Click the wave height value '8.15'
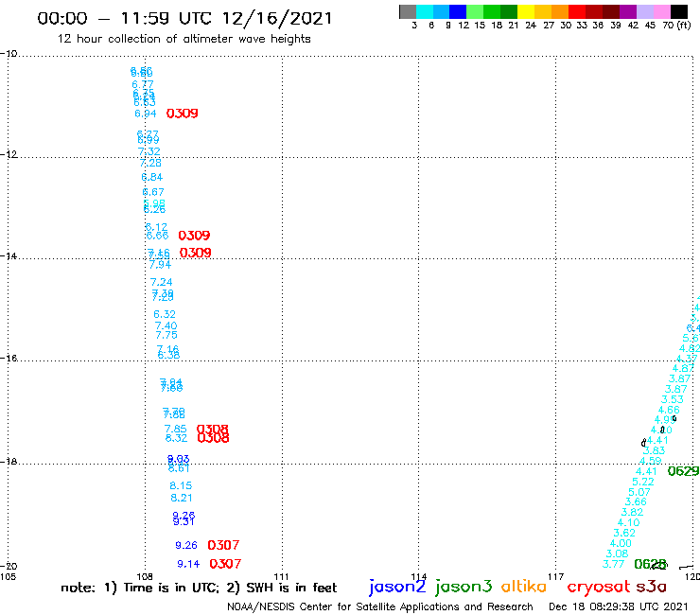 click(181, 485)
